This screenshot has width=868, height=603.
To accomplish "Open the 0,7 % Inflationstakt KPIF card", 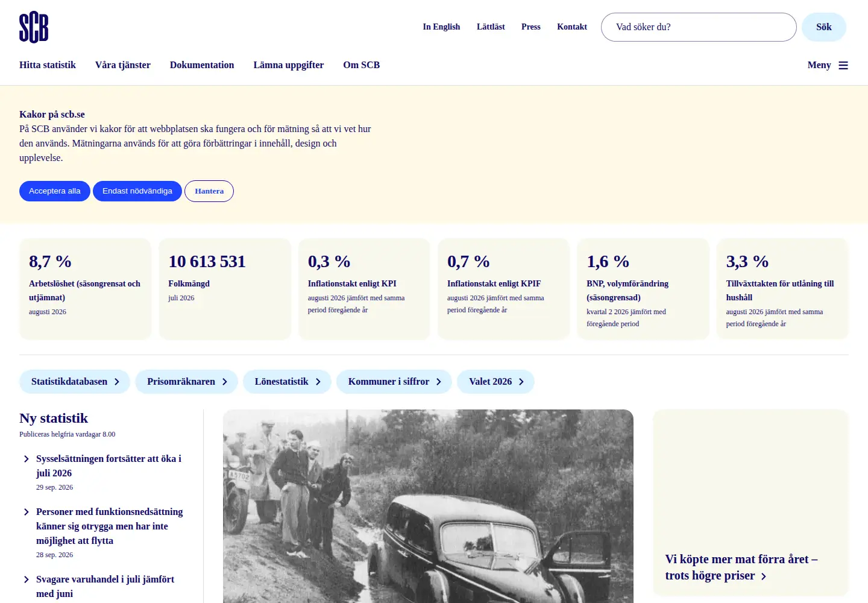I will pos(504,289).
